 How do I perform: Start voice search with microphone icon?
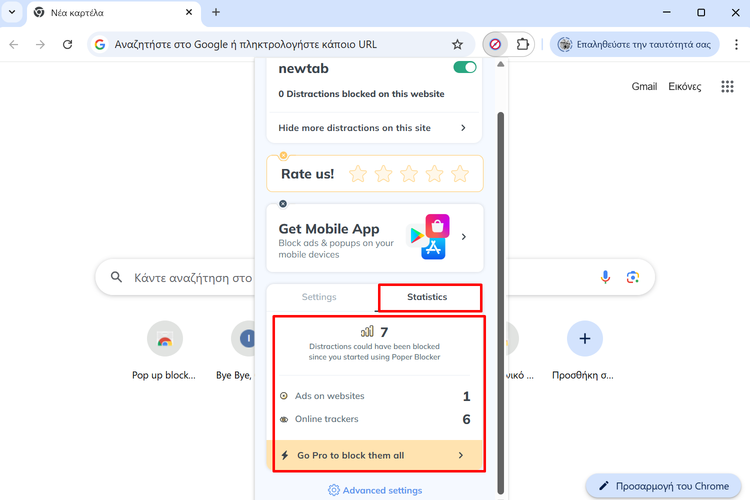(605, 277)
